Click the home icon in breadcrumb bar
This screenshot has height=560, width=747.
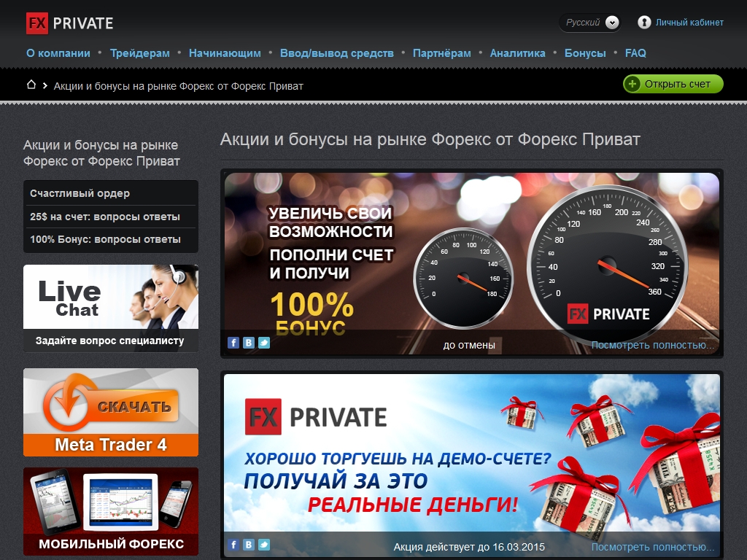(31, 85)
